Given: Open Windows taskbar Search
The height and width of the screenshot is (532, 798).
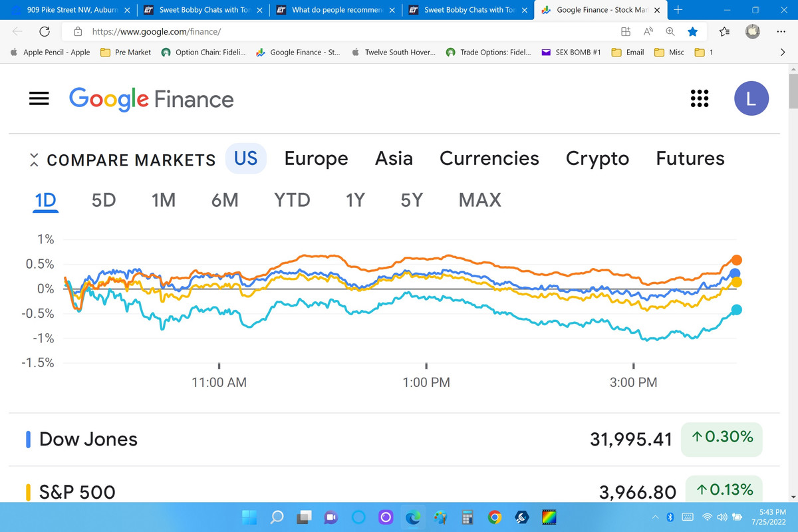Looking at the screenshot, I should [x=277, y=517].
